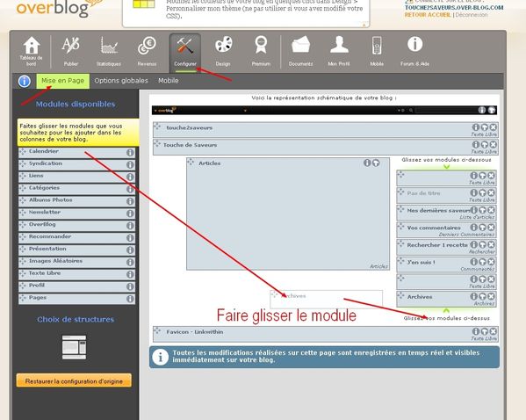Image resolution: width=526 pixels, height=420 pixels.
Task: Click the Déconnexion link
Action: click(x=472, y=15)
